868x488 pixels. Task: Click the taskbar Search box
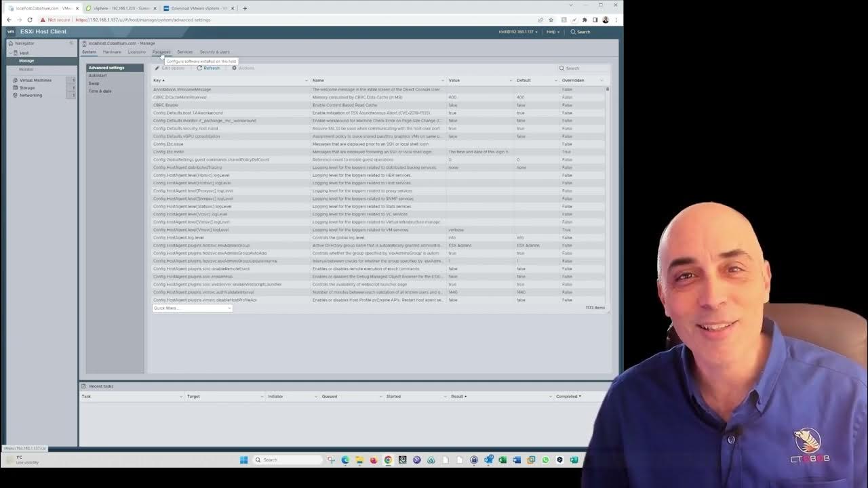286,460
